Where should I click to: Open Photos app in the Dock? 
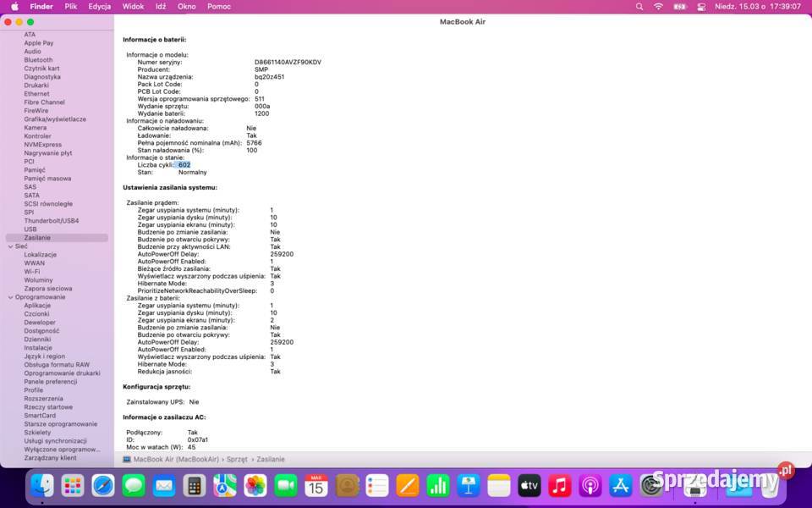(x=255, y=486)
